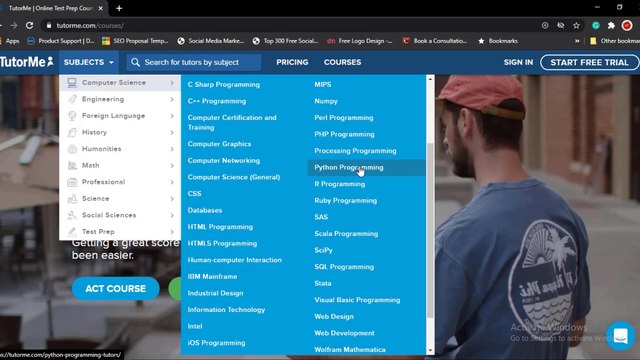
Task: Click the site lock icon in address bar
Action: 49,25
